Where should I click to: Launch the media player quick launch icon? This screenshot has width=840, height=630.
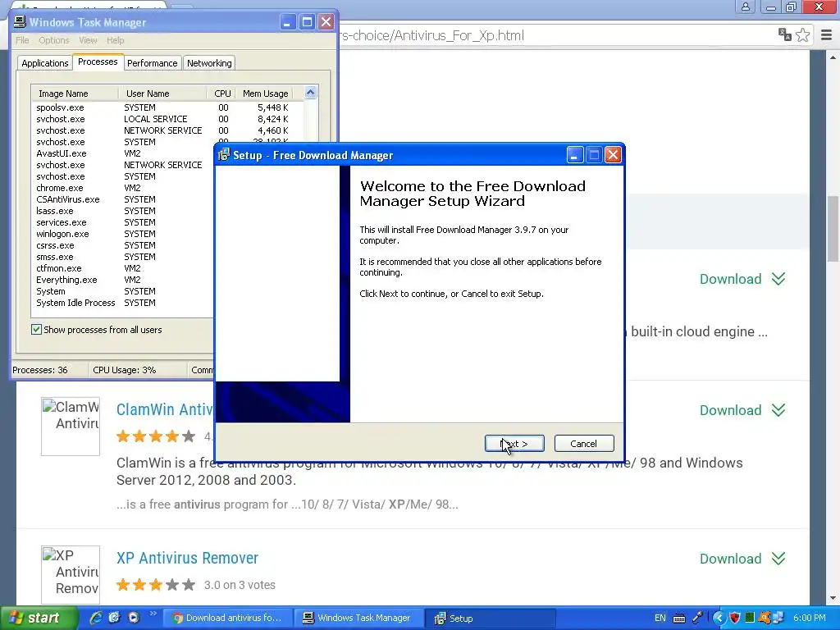[134, 618]
